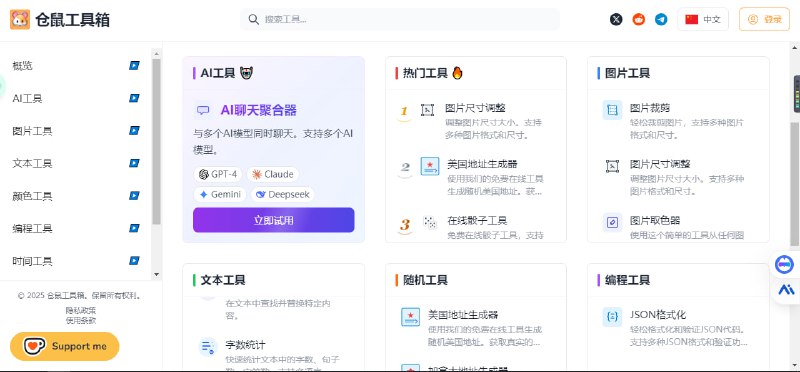Click the 颜色工具 sidebar arrow icon

[x=134, y=195]
